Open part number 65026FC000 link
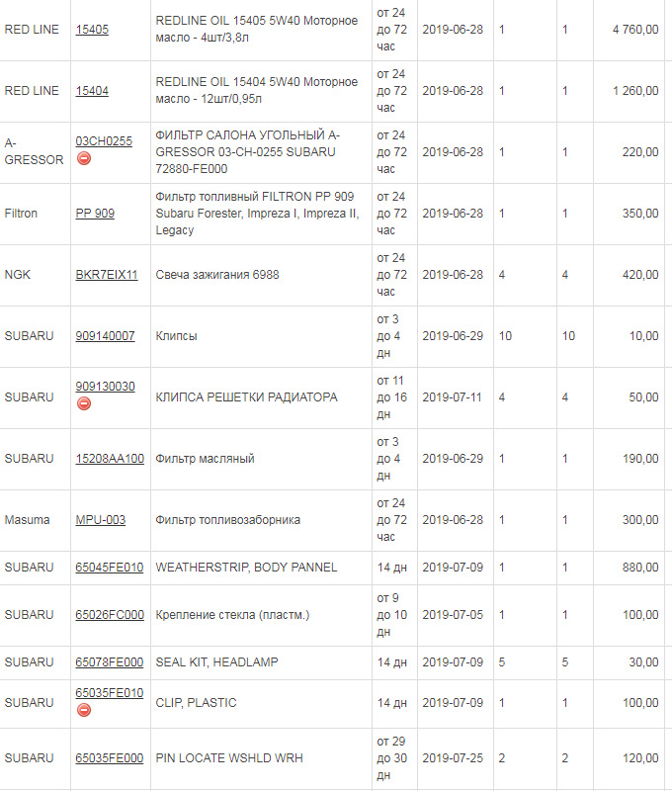 pos(110,615)
